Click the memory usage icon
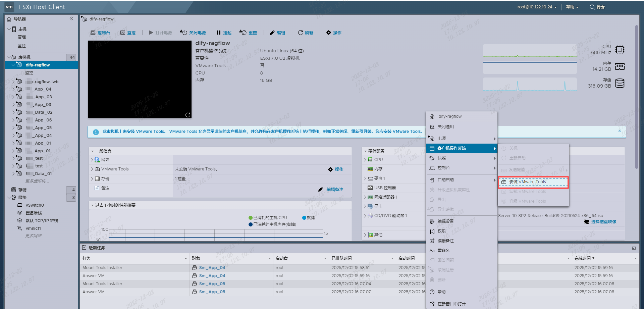Image resolution: width=644 pixels, height=309 pixels. coord(620,66)
